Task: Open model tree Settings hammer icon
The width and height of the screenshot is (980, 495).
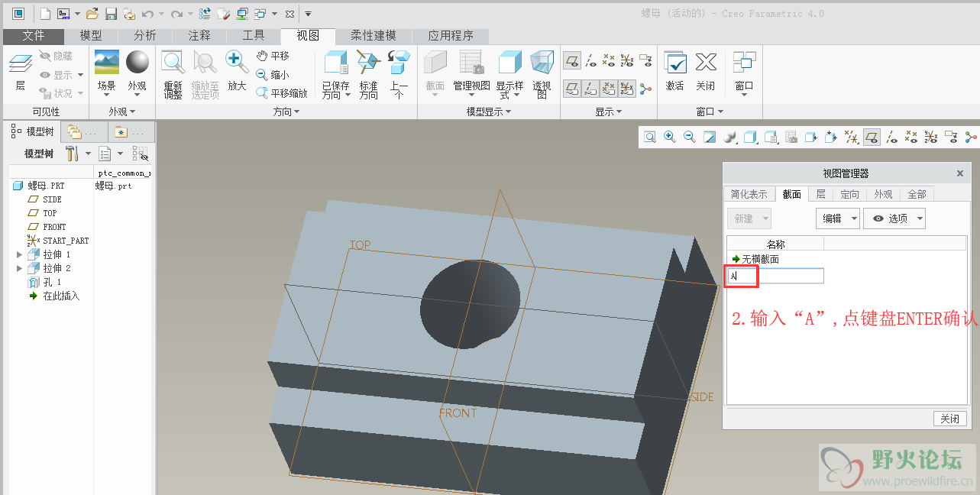Action: click(x=73, y=154)
